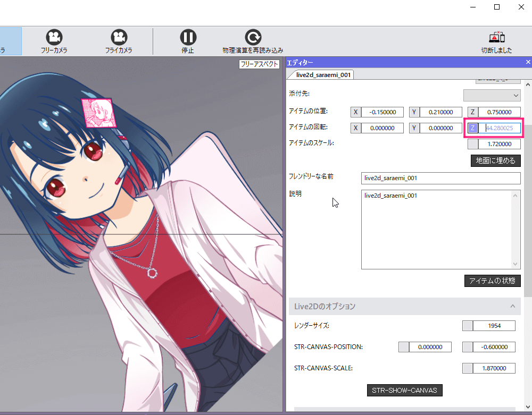The image size is (532, 415).
Task: Click the editor panel scroll down arrow
Action: click(528, 407)
